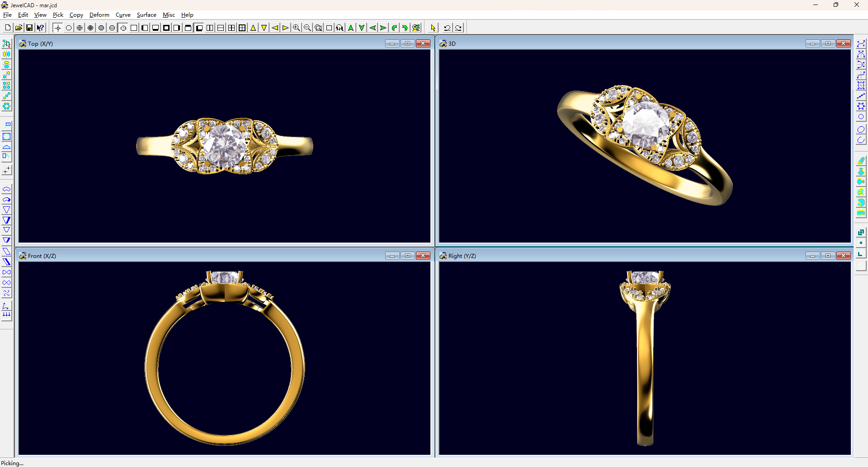Screen dimensions: 868x467
Task: Open the File menu
Action: point(8,15)
